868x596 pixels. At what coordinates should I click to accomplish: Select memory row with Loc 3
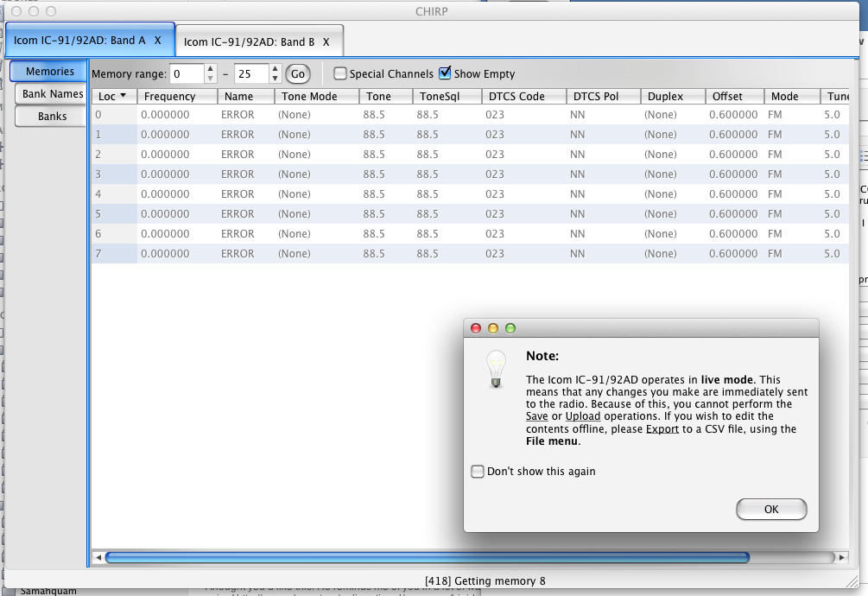(470, 174)
